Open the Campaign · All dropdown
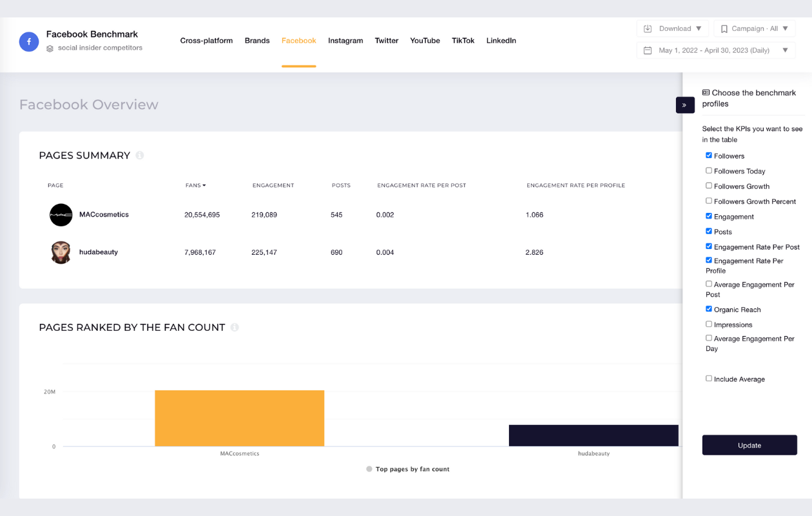This screenshot has height=516, width=812. [x=755, y=28]
